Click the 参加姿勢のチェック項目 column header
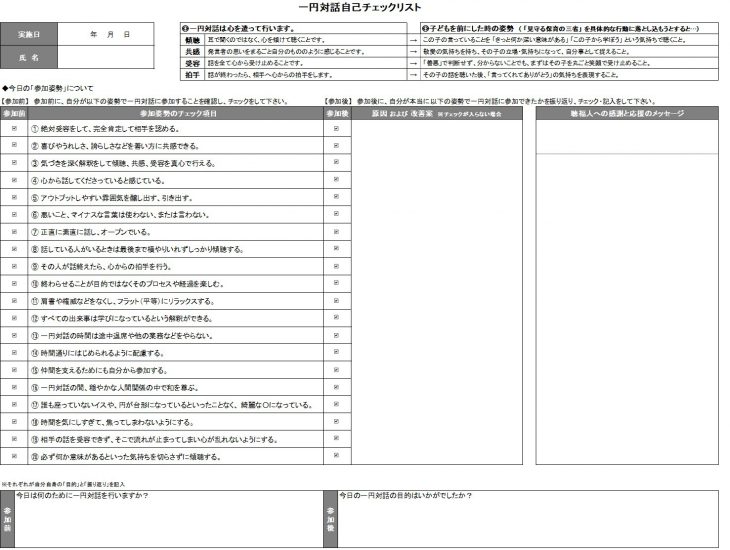The height and width of the screenshot is (550, 730). tap(176, 113)
